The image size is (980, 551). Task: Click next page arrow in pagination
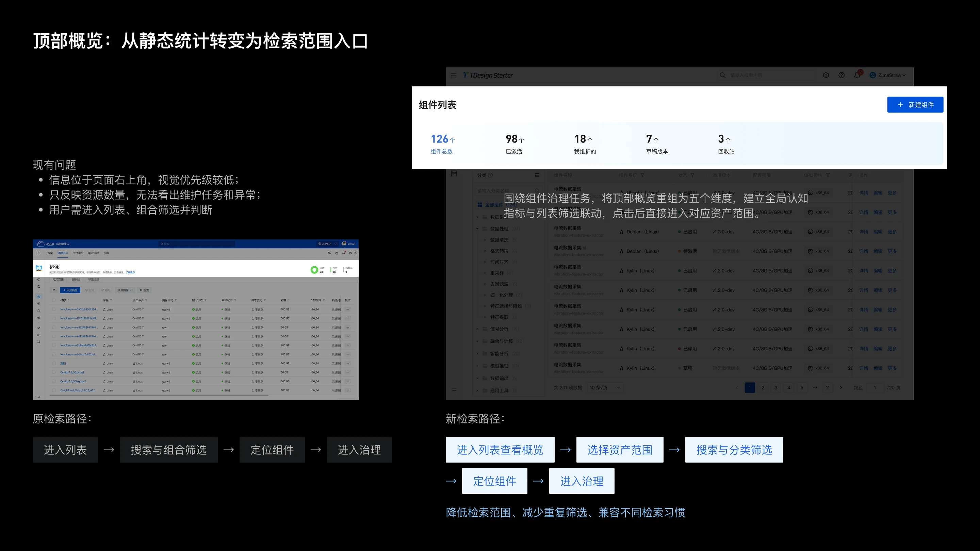[x=841, y=387]
